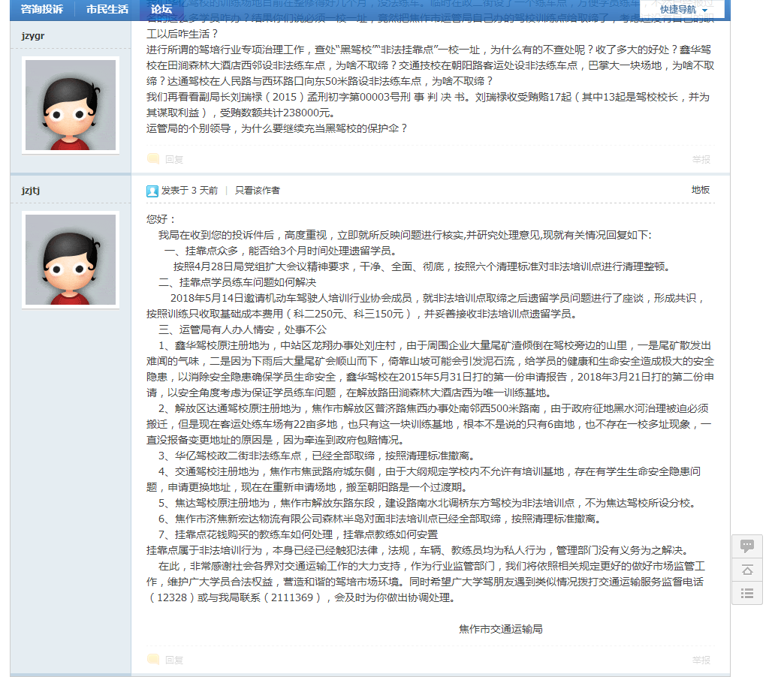Open user jzygr's profile name link

pos(34,36)
